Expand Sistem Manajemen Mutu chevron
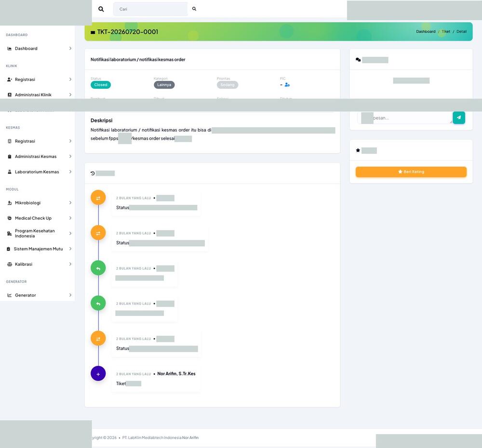Image resolution: width=482 pixels, height=448 pixels. pyautogui.click(x=70, y=249)
